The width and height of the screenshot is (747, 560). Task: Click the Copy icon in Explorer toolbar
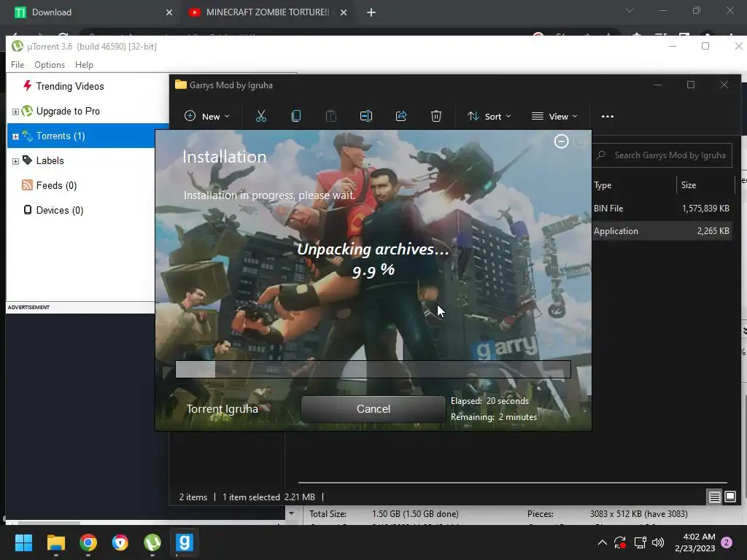pos(296,116)
